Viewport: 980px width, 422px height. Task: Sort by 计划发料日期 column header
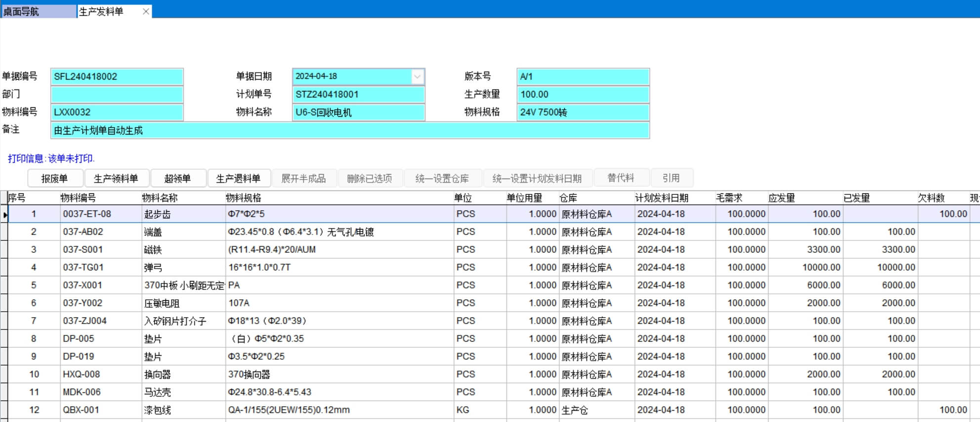661,198
